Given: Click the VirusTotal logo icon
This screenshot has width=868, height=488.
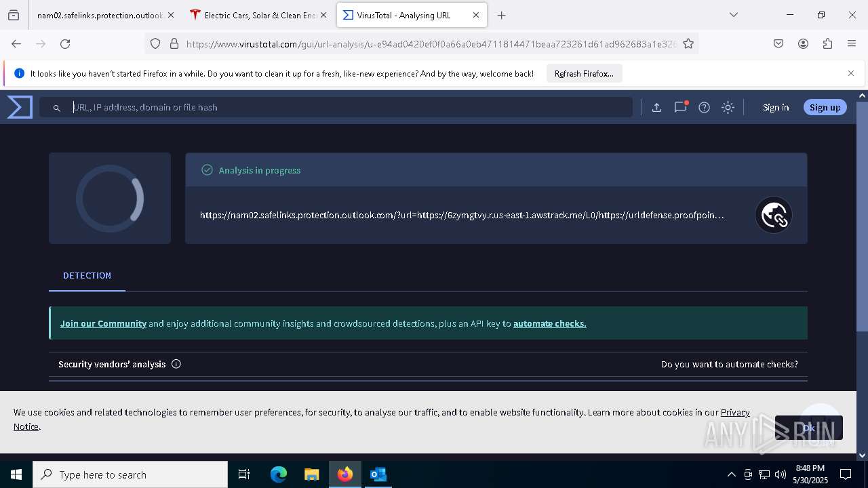Looking at the screenshot, I should 20,107.
